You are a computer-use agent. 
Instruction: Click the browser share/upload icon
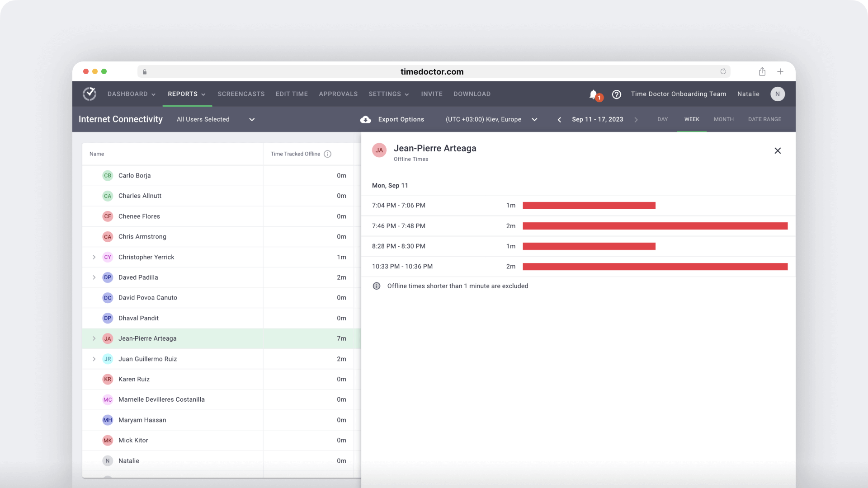pos(762,71)
